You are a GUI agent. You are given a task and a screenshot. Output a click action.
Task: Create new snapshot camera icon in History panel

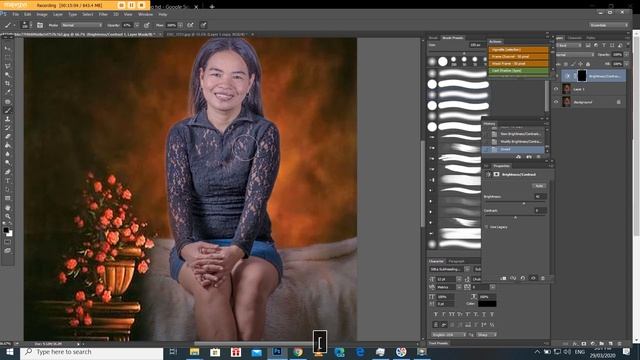pyautogui.click(x=529, y=157)
